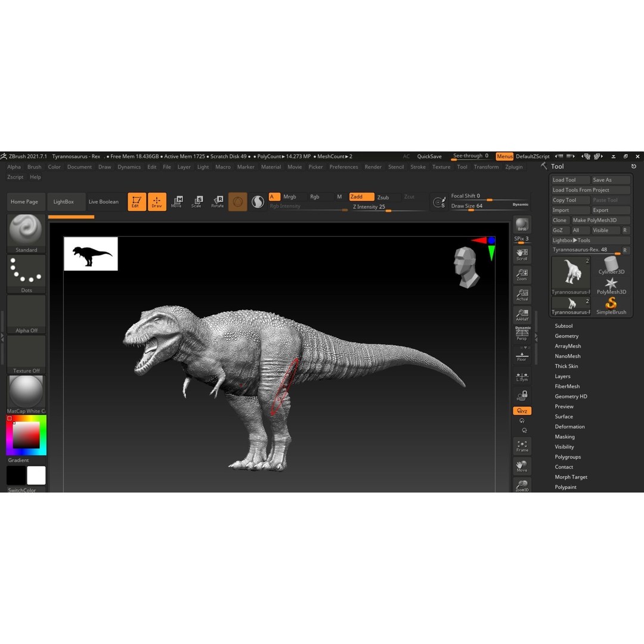The image size is (644, 644).
Task: Expand the Deformation sub-palette
Action: pyautogui.click(x=569, y=426)
